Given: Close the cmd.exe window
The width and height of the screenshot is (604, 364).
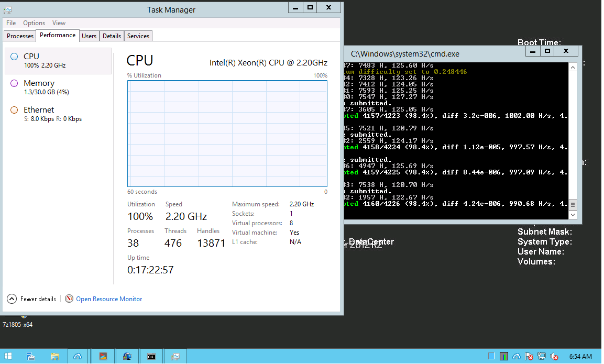Looking at the screenshot, I should 566,51.
